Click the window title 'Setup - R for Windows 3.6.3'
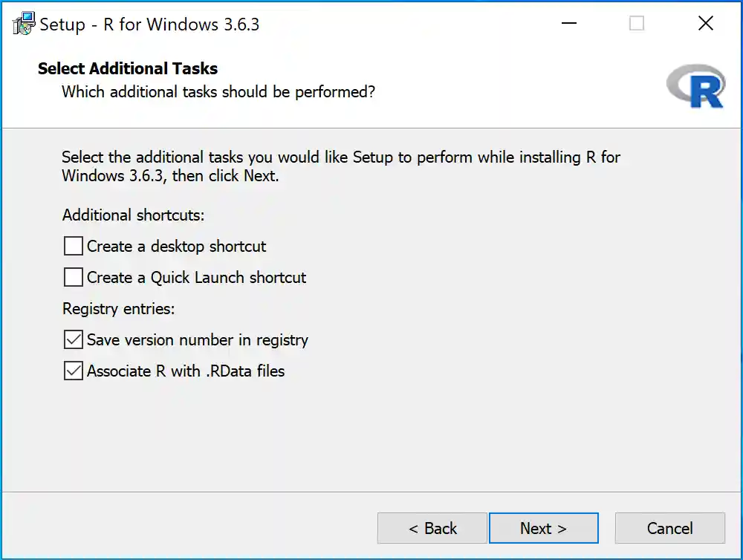This screenshot has height=560, width=743. click(x=149, y=24)
